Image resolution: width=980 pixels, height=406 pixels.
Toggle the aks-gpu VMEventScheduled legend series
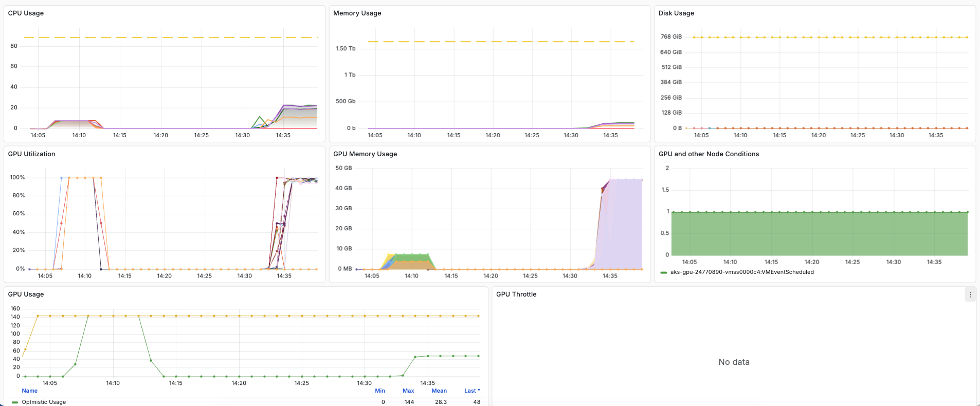pos(741,272)
